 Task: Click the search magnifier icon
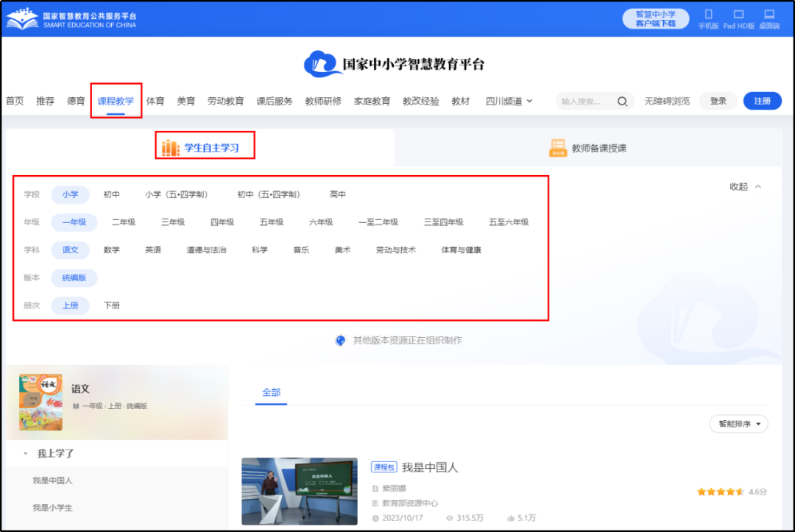(x=623, y=101)
